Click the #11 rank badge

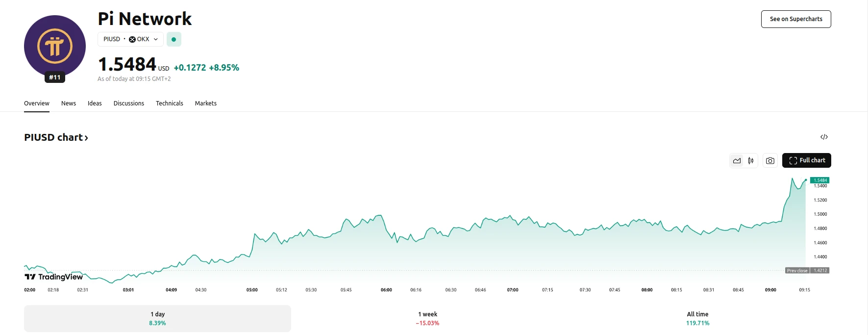[55, 77]
